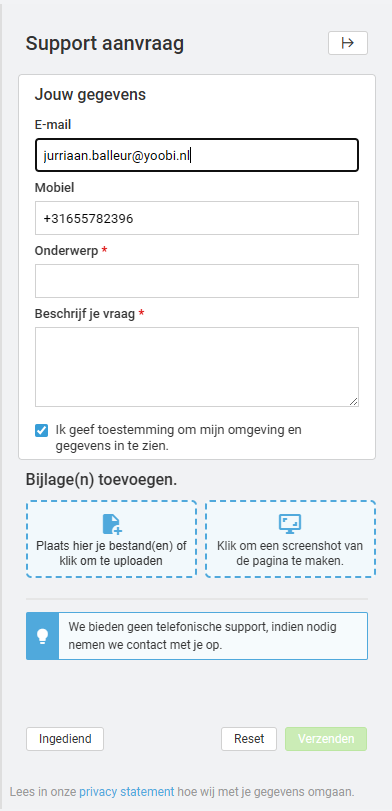Click the file upload document icon
Image resolution: width=392 pixels, height=811 pixels.
pos(112,524)
